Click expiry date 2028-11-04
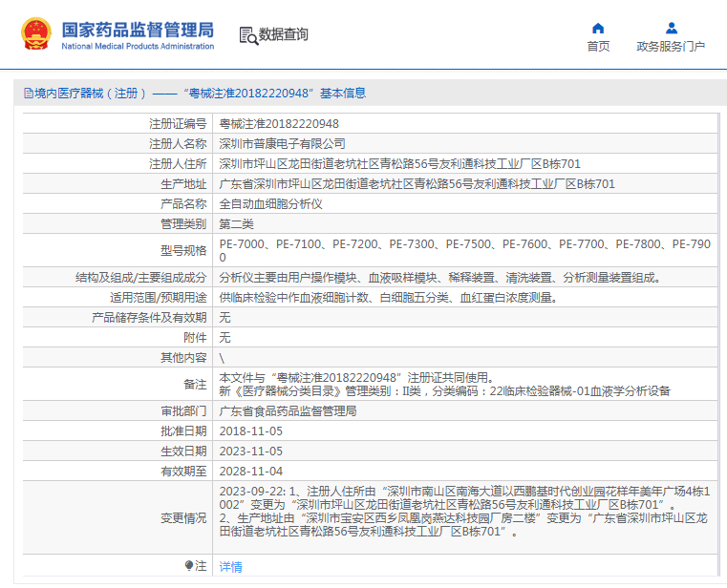Screen dimensions: 727x588 pos(251,472)
